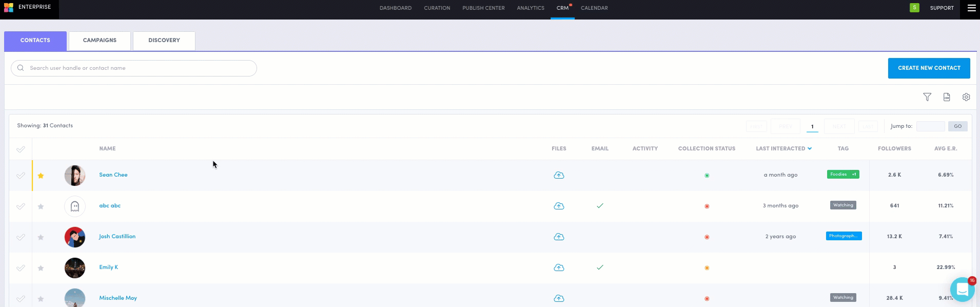
Task: Open the filter funnel icon
Action: [927, 97]
